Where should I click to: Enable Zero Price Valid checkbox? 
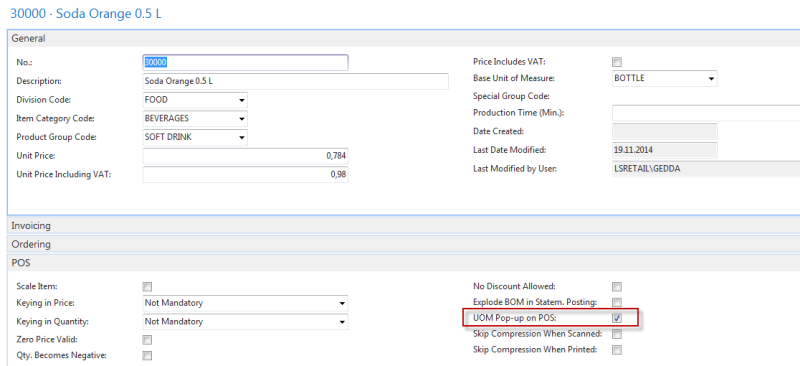[147, 340]
